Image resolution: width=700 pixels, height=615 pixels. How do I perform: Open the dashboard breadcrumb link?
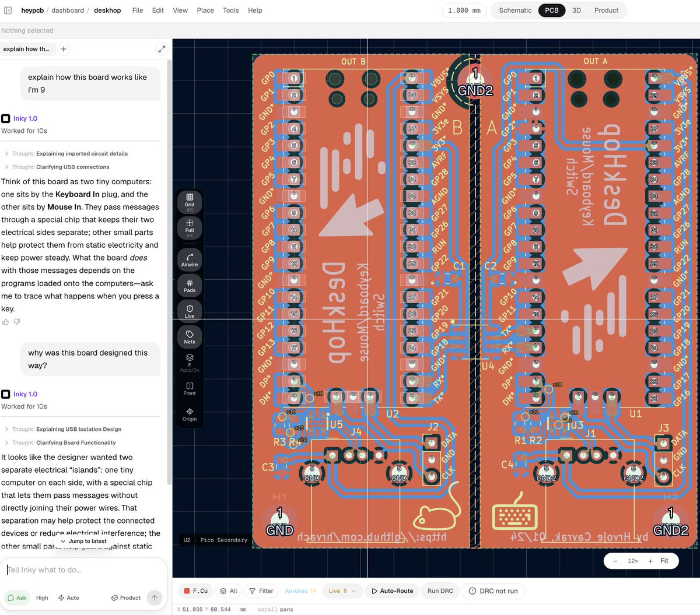[68, 10]
